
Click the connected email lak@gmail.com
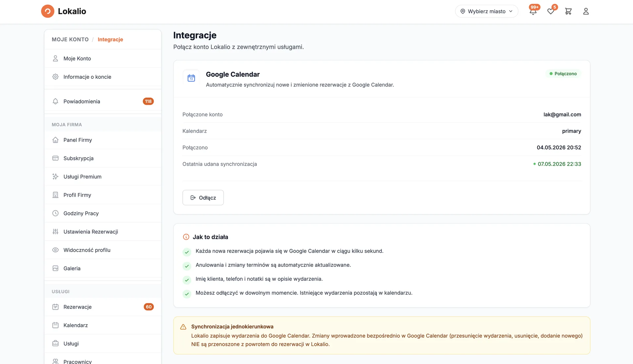click(562, 115)
